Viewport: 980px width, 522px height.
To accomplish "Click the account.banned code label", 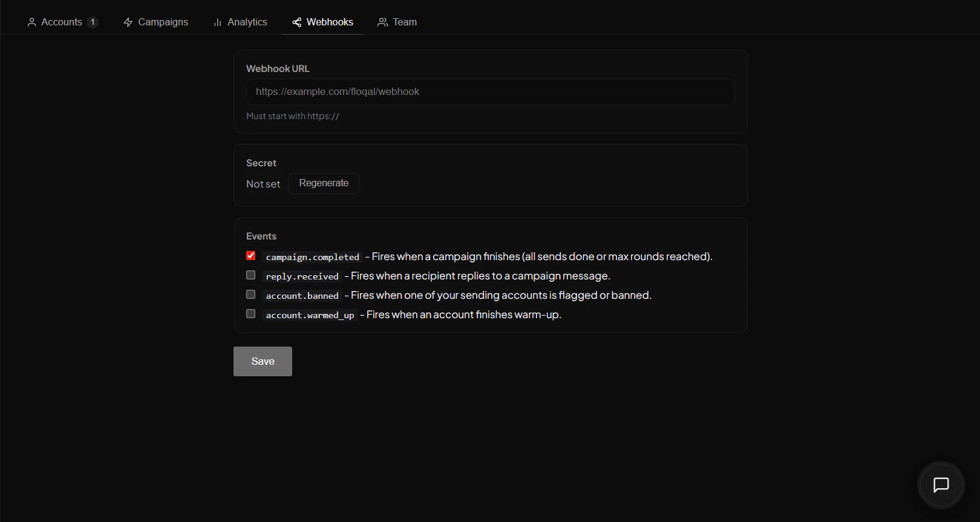I will 302,296.
